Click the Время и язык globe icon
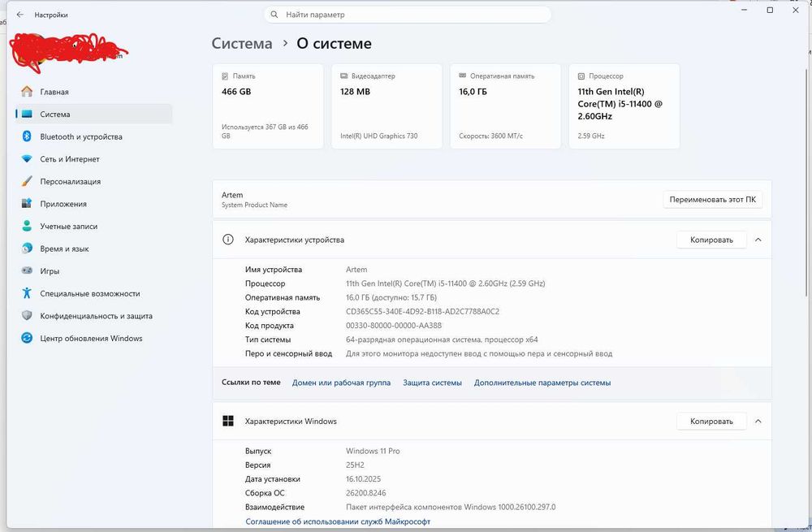 point(27,248)
